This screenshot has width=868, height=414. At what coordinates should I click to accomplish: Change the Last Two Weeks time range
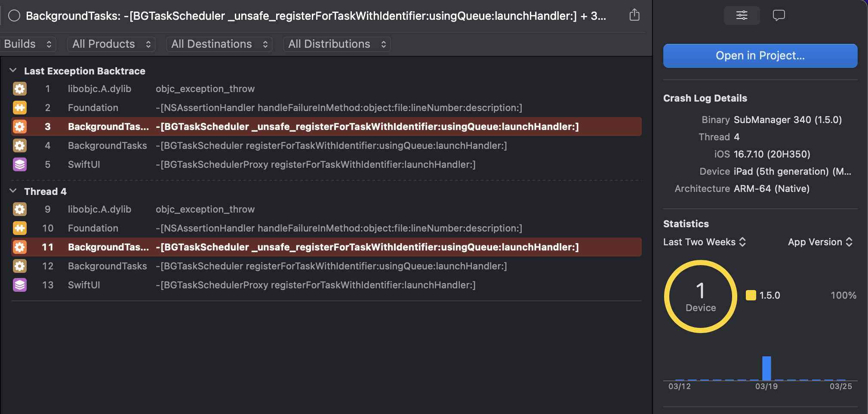click(x=704, y=242)
